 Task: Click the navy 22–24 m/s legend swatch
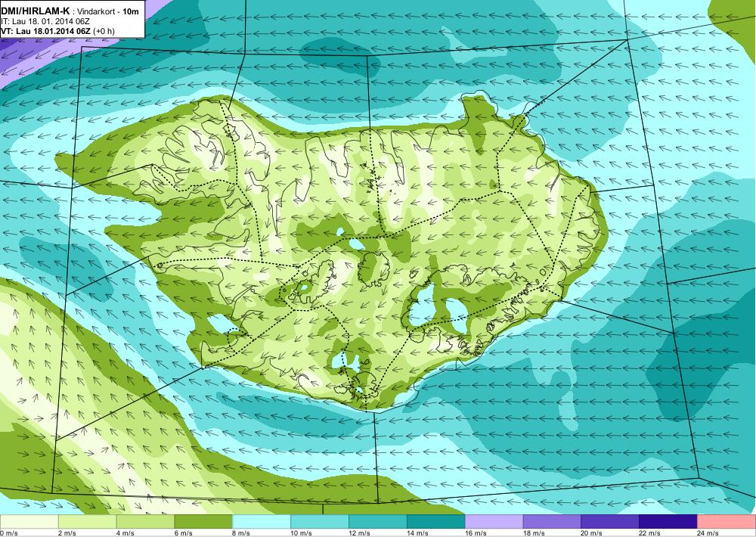(668, 522)
